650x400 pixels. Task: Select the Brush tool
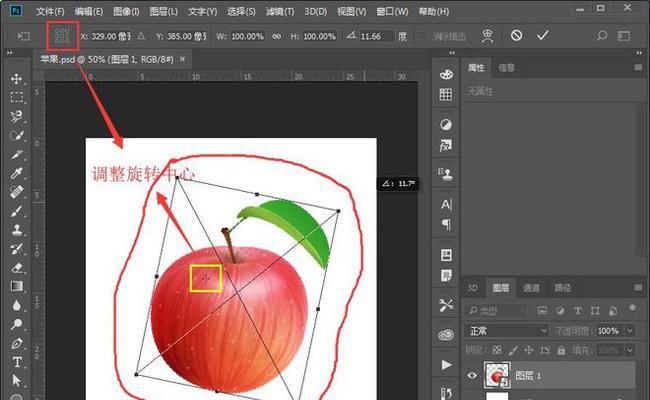(x=17, y=211)
